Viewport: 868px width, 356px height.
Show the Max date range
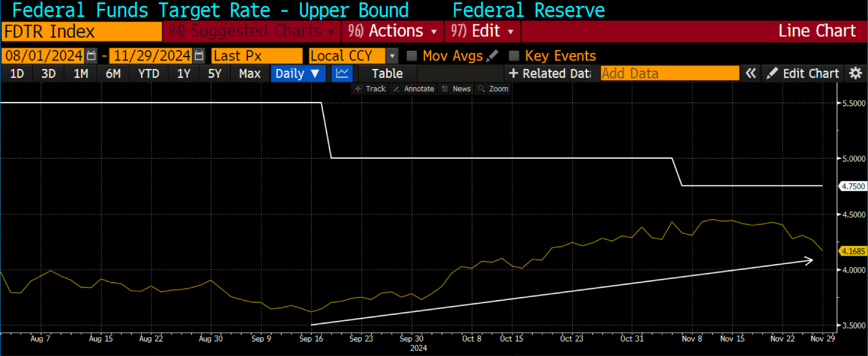coord(250,73)
